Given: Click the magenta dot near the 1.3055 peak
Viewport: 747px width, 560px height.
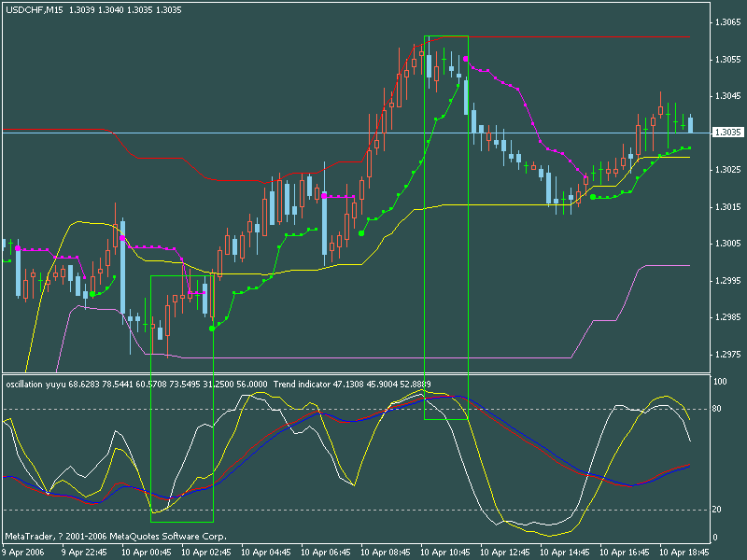Looking at the screenshot, I should [x=466, y=59].
